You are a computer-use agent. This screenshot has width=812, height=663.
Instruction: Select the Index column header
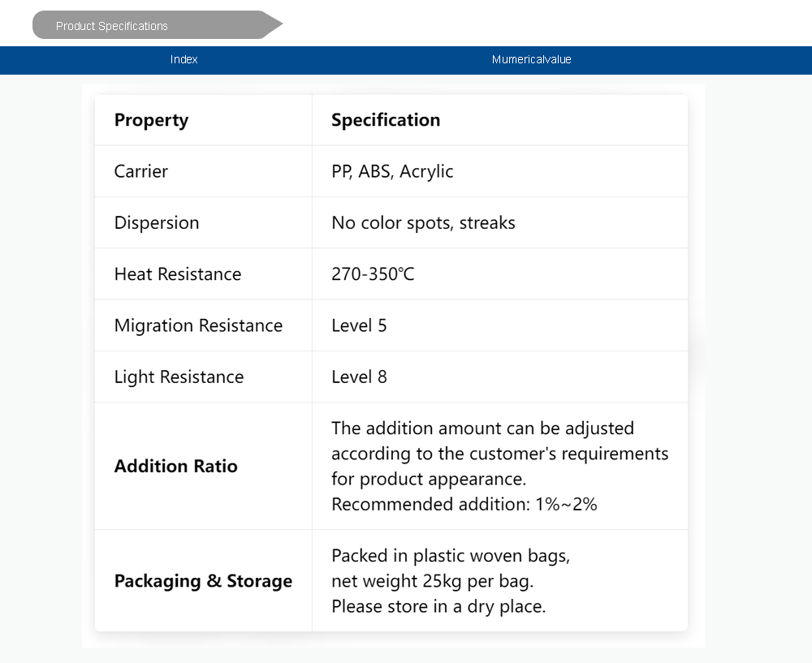(x=184, y=59)
